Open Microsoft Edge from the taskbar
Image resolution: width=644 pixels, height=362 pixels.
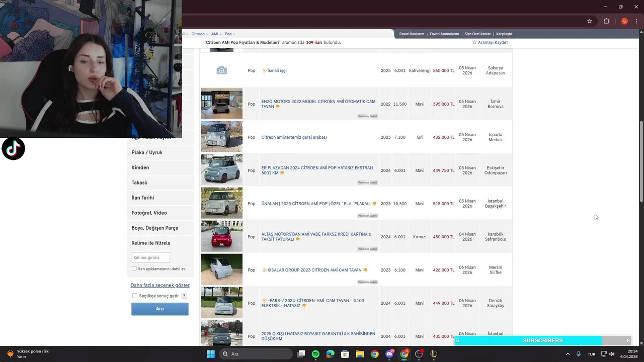coord(330,354)
